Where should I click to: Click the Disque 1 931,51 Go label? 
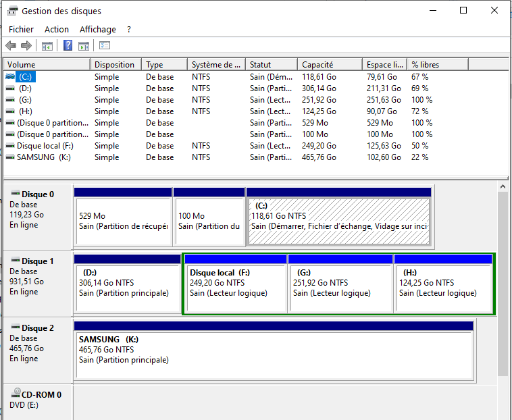coord(26,282)
